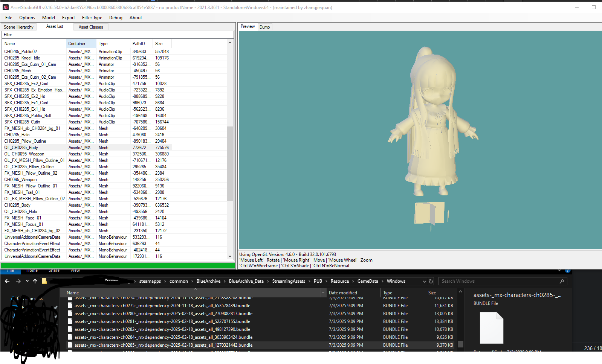Click the Resource breadcrumb in address bar
Viewport: 602px width, 364px height.
tap(340, 281)
